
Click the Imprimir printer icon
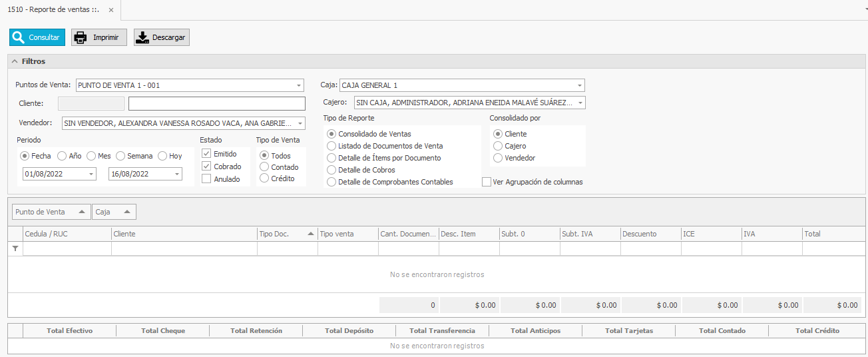coord(81,37)
